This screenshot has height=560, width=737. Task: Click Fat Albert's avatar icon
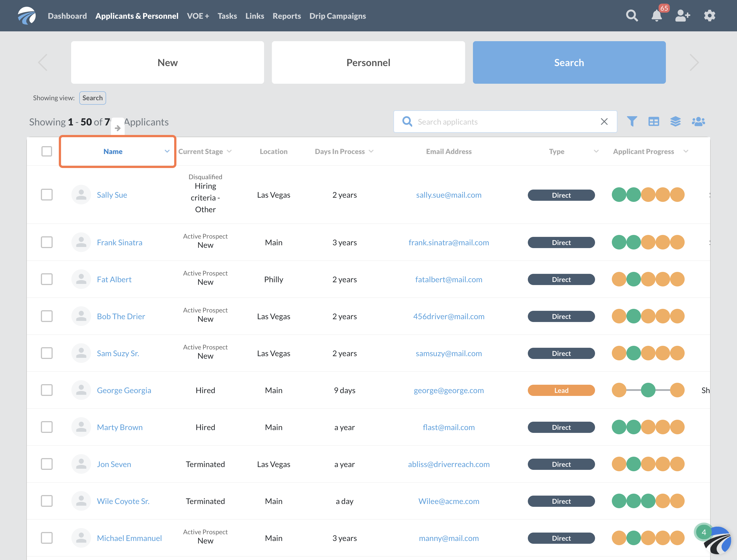tap(81, 279)
